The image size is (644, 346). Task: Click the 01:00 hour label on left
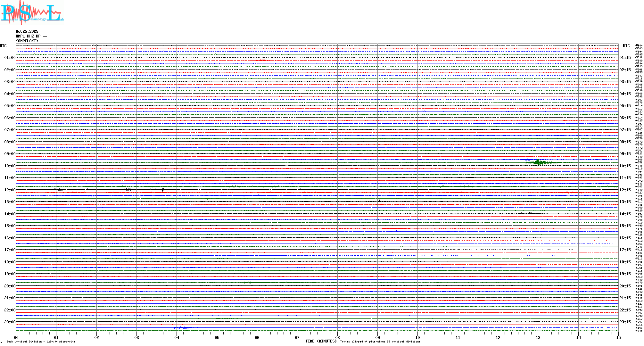point(10,58)
